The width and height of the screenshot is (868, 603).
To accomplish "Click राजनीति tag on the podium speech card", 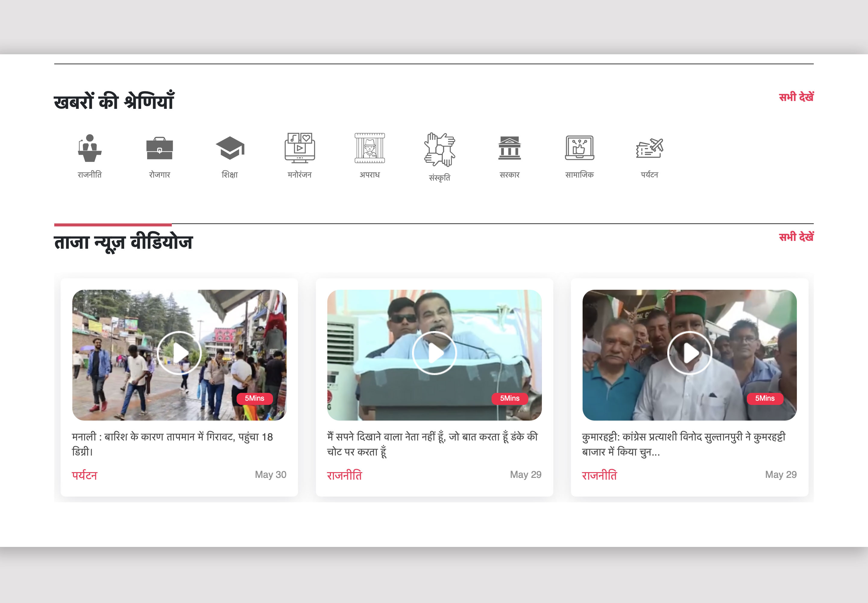I will pos(344,475).
